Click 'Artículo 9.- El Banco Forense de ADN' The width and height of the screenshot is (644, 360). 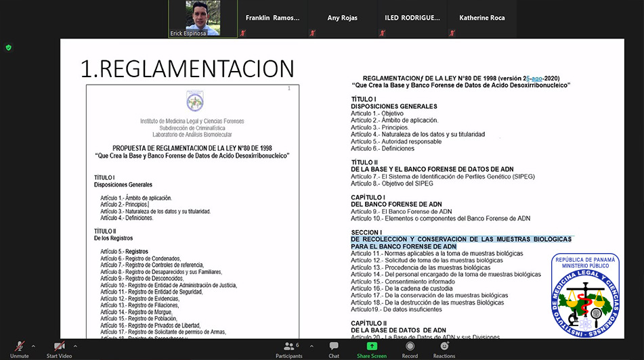tap(402, 211)
